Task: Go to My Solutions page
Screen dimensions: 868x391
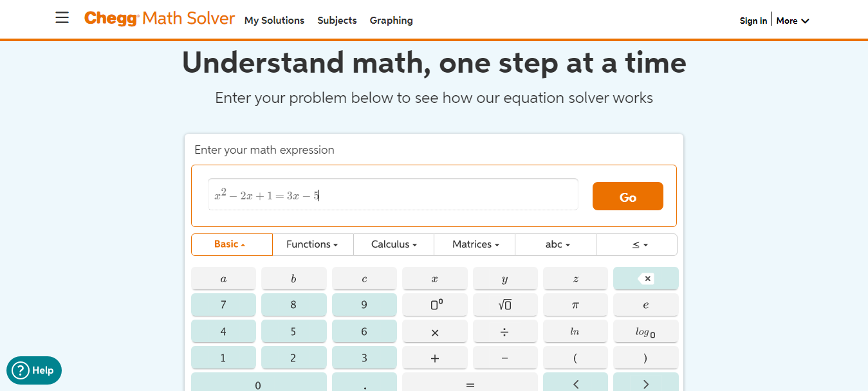Action: pyautogui.click(x=274, y=21)
